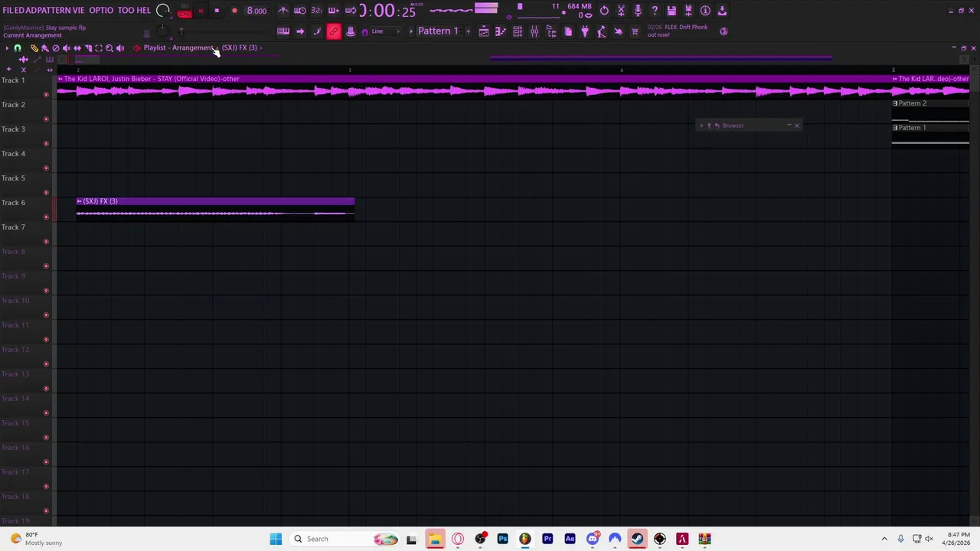The height and width of the screenshot is (551, 980).
Task: Select the pencil draw tool in playlist
Action: [x=34, y=47]
